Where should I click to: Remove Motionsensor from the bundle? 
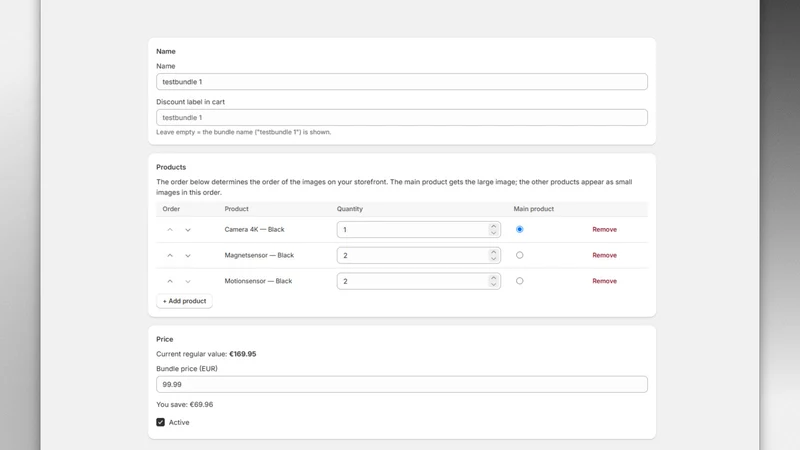[x=604, y=281]
